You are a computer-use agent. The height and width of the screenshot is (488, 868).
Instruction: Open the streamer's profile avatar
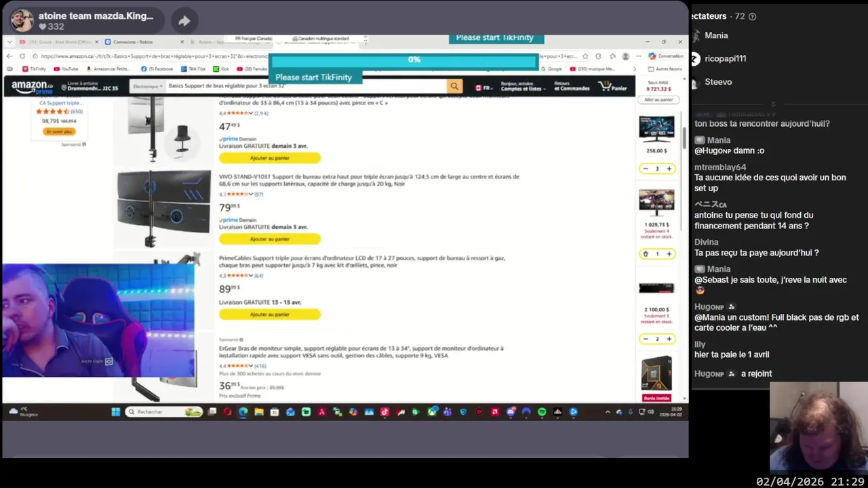pyautogui.click(x=22, y=20)
